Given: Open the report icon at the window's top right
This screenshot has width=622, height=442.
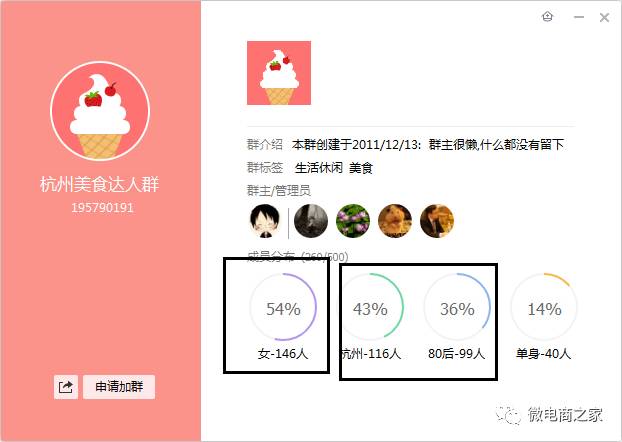Looking at the screenshot, I should 547,17.
